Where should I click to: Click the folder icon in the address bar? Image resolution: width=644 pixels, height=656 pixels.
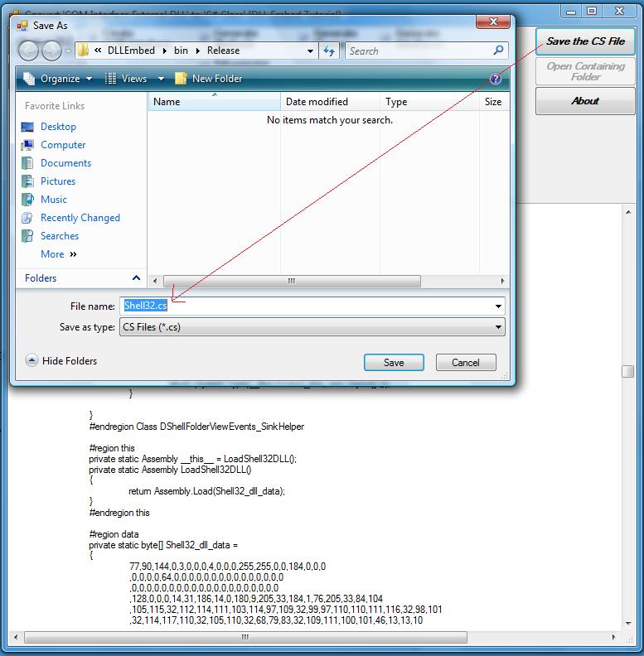(x=83, y=51)
